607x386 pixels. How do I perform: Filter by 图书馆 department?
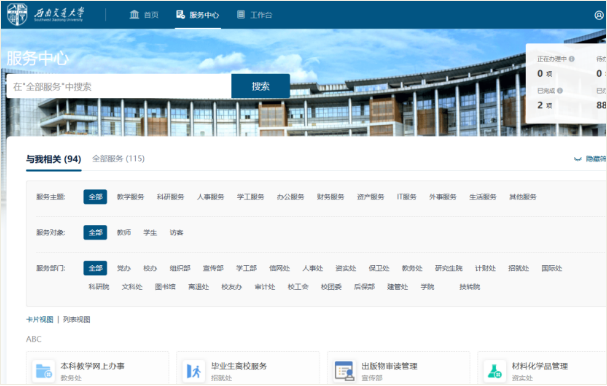tap(165, 287)
